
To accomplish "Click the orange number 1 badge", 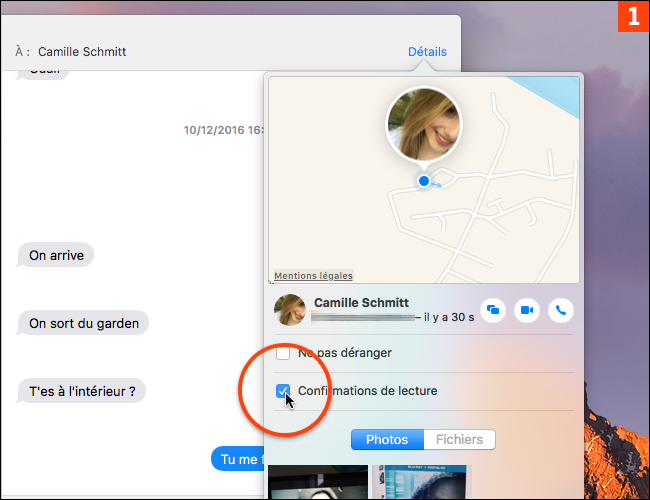I will pyautogui.click(x=632, y=17).
